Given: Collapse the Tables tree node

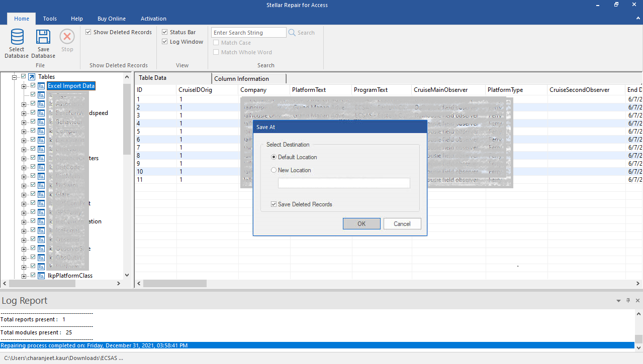Looking at the screenshot, I should pyautogui.click(x=15, y=77).
